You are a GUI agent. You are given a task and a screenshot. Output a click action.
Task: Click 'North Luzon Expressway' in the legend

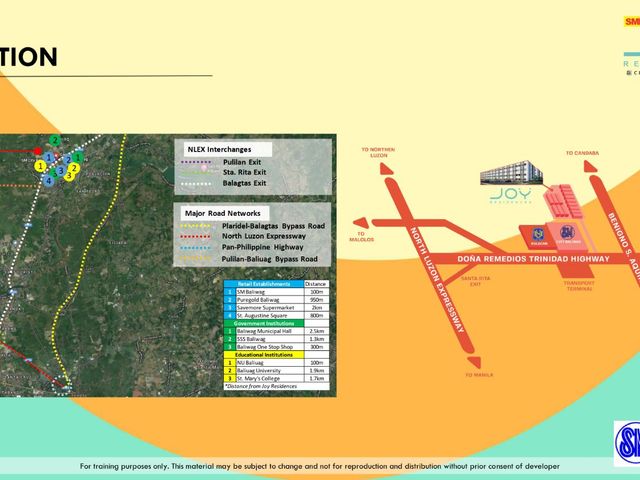click(264, 236)
